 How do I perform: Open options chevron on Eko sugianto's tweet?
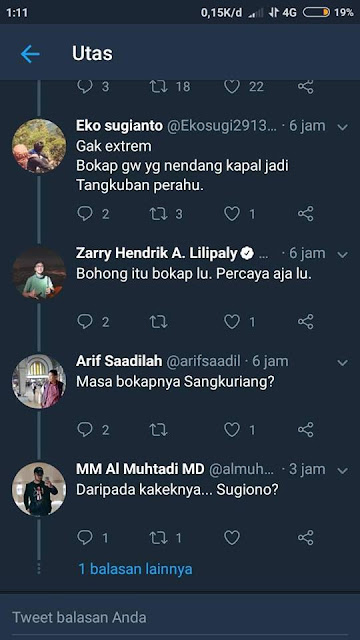click(x=343, y=127)
